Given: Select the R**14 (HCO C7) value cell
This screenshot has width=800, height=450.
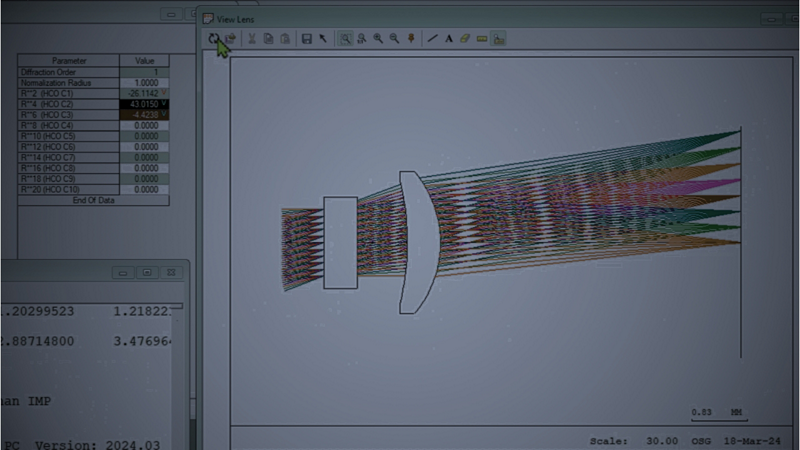Looking at the screenshot, I should (x=144, y=158).
